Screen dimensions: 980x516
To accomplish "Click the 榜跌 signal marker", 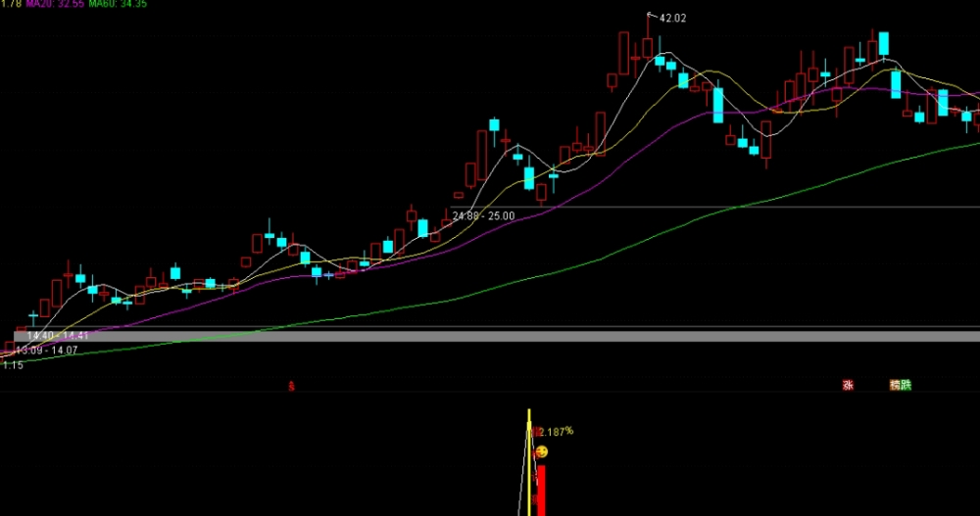I will coord(901,386).
